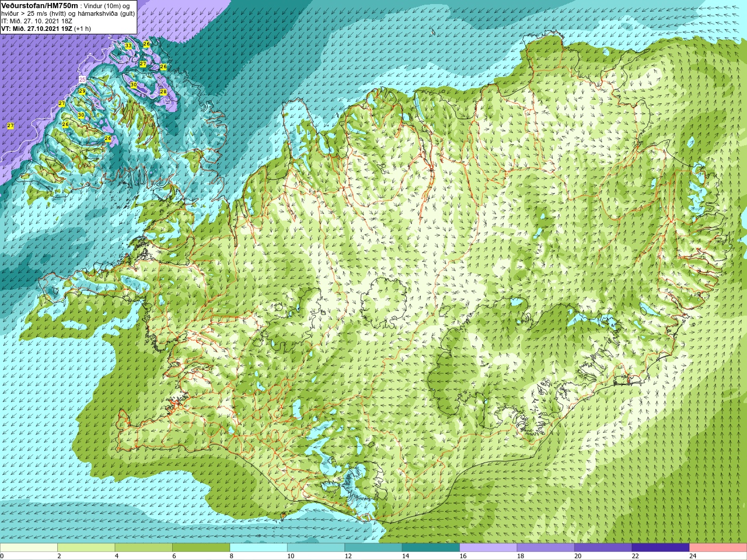This screenshot has width=747, height=560.
Task: Pick the pink above-24 m/s legend swatch
Action: point(718,547)
